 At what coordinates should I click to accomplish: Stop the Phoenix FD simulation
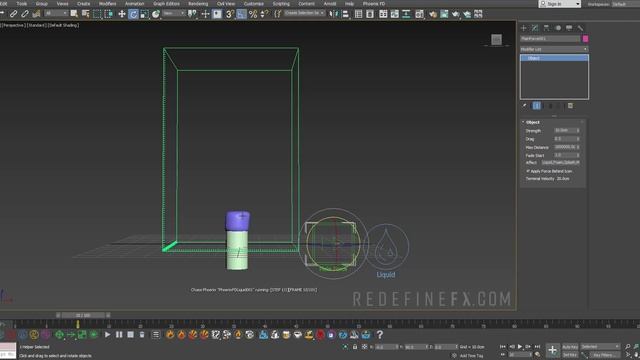coord(130,335)
